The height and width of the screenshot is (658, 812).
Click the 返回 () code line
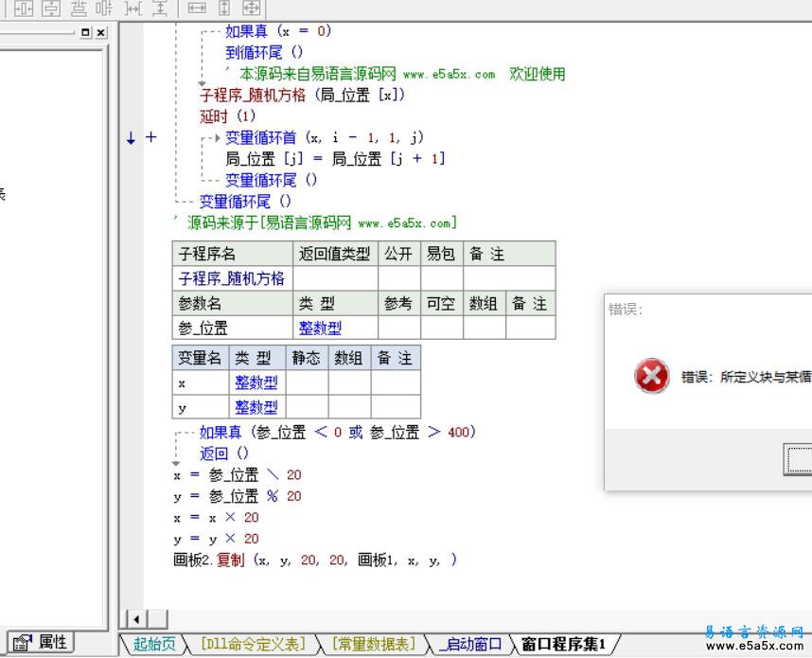224,453
